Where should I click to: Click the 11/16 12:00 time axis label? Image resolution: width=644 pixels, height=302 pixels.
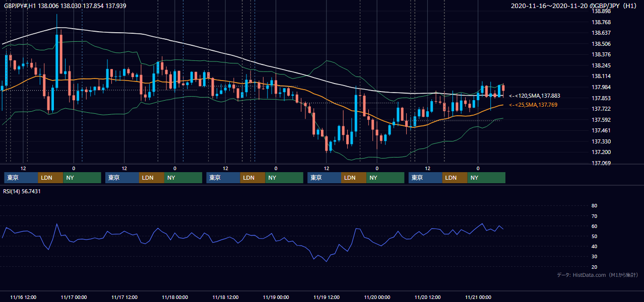tap(23, 297)
